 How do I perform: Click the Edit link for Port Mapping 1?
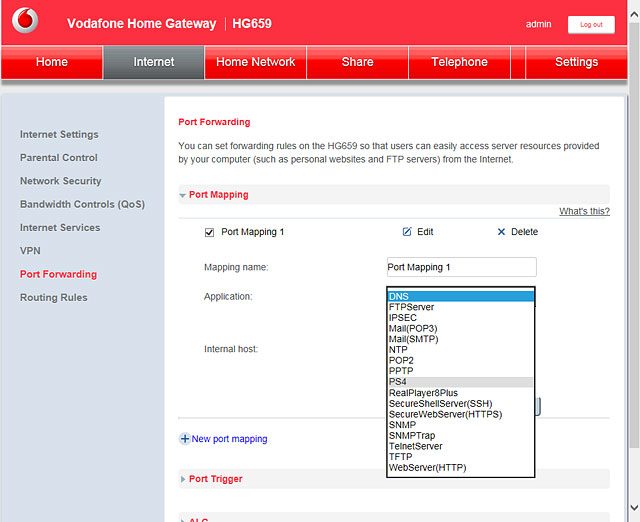pos(425,232)
